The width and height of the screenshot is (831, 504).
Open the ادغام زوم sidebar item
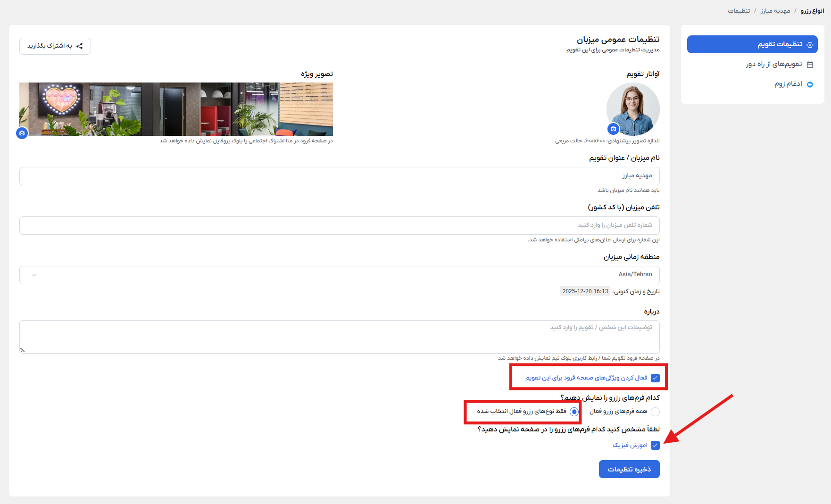click(x=788, y=84)
